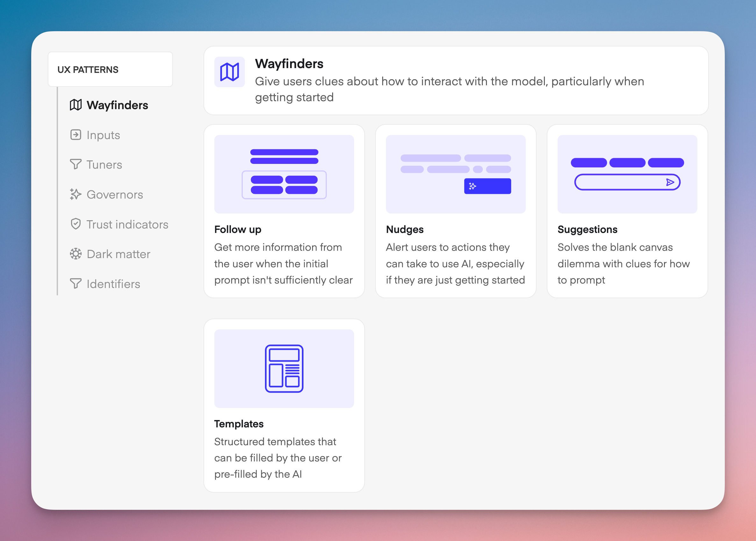The width and height of the screenshot is (756, 541).
Task: Click the UX PATTERNS header box
Action: pos(110,69)
